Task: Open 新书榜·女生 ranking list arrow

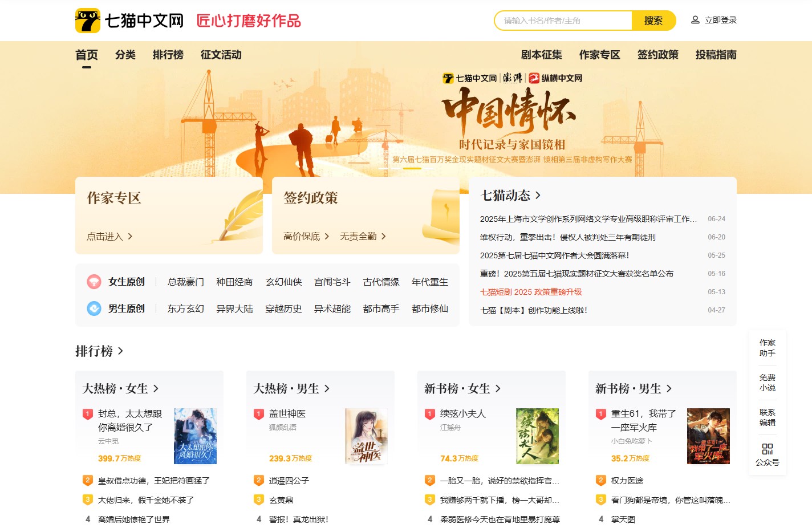Action: pos(498,388)
